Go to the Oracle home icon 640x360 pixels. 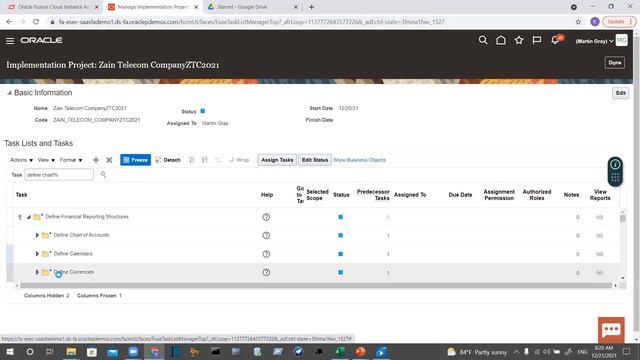(x=501, y=40)
